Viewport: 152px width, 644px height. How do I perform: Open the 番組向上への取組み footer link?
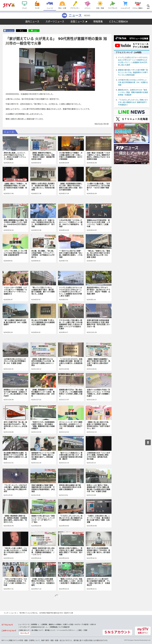pos(55,624)
